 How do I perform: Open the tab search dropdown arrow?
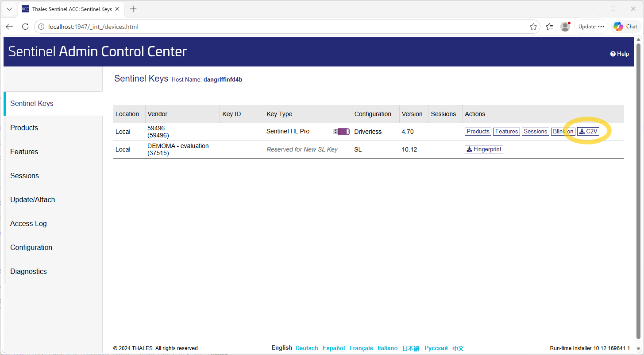(x=9, y=9)
